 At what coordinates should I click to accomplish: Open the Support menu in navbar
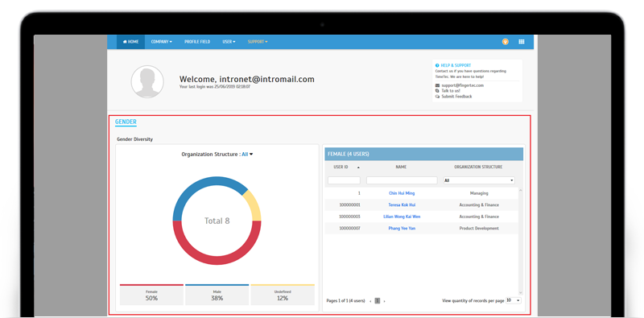258,42
